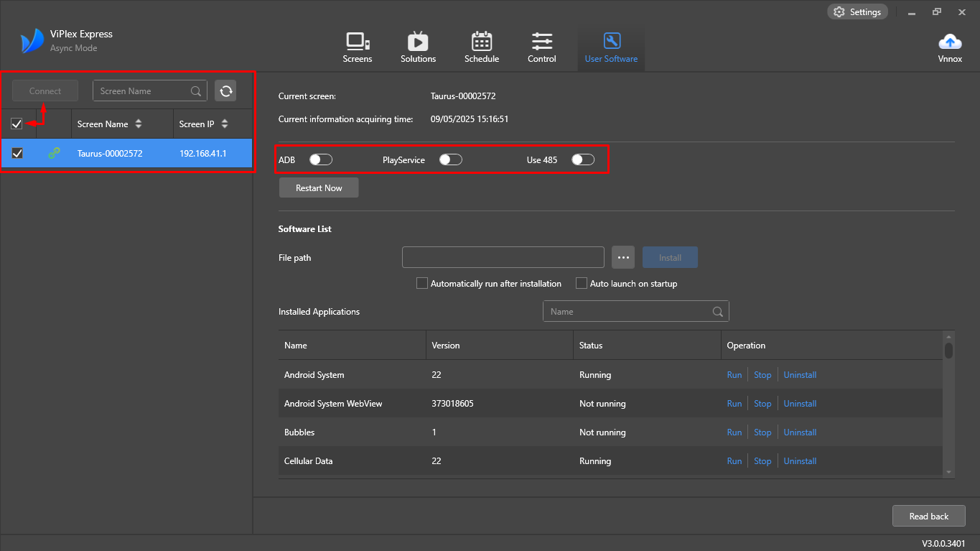Click the 192.168.41.1 IP cell
Screen dimensions: 980x551
point(203,153)
